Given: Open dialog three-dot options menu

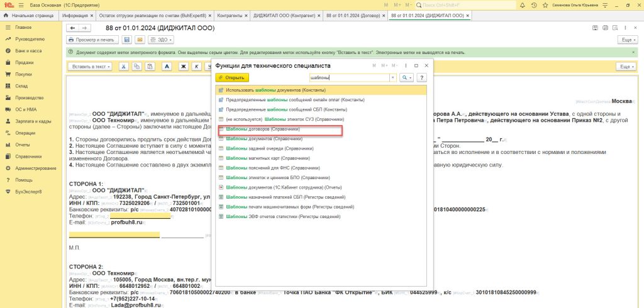Looking at the screenshot, I should [x=406, y=66].
